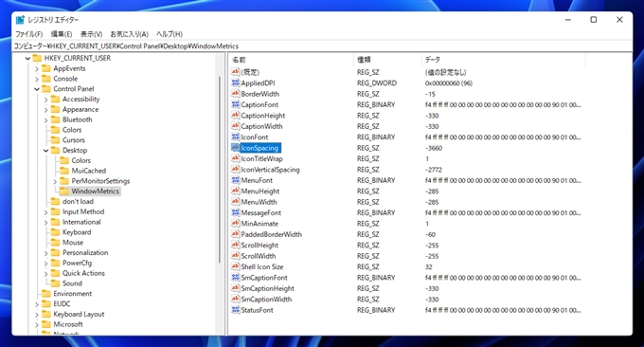Click the binary icon beside StatusFont
The height and width of the screenshot is (347, 644).
pos(235,310)
